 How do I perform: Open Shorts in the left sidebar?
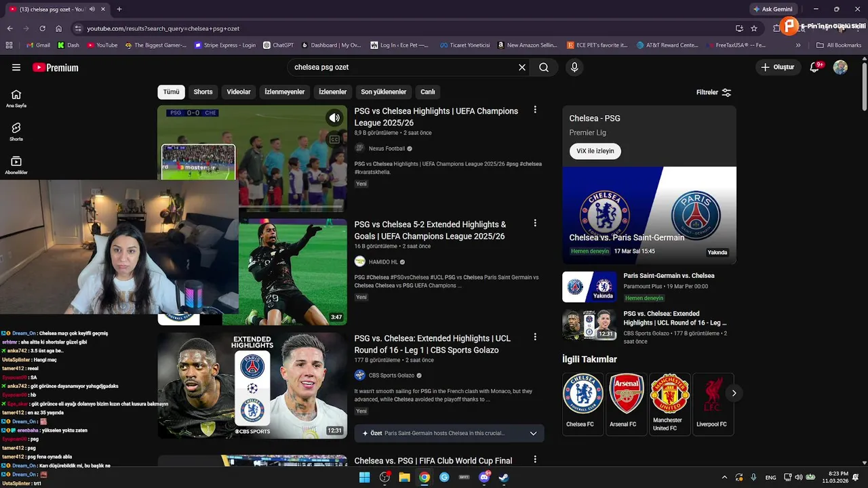pyautogui.click(x=16, y=131)
